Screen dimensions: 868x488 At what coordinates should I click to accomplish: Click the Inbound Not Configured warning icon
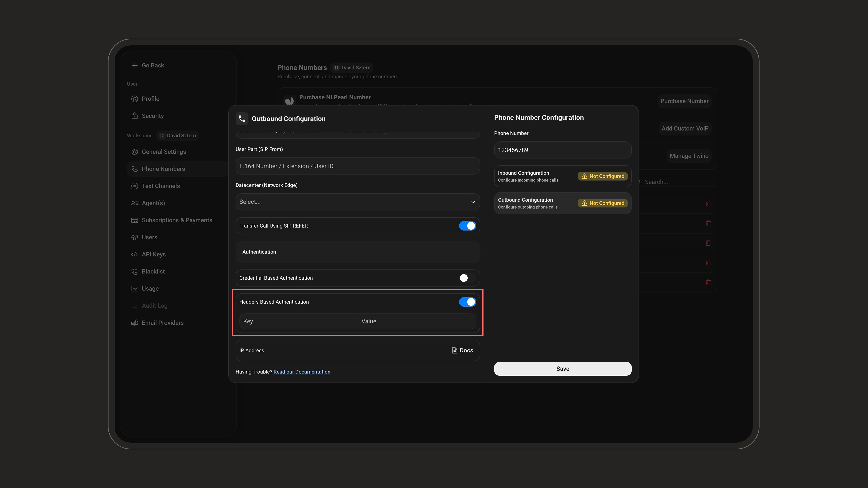(x=584, y=176)
